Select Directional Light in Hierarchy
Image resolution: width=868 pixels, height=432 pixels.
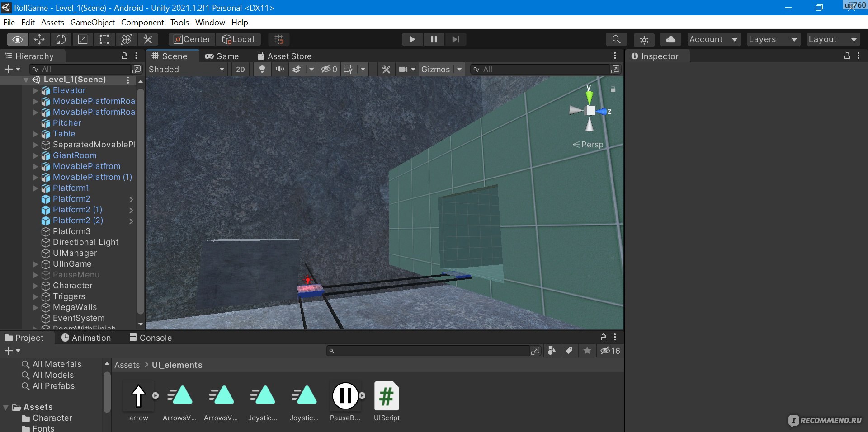[x=85, y=242]
